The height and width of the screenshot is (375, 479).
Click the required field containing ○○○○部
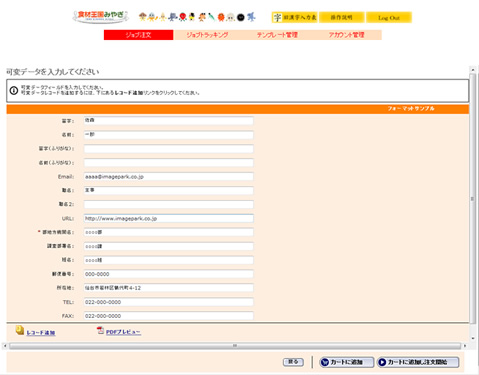(168, 232)
